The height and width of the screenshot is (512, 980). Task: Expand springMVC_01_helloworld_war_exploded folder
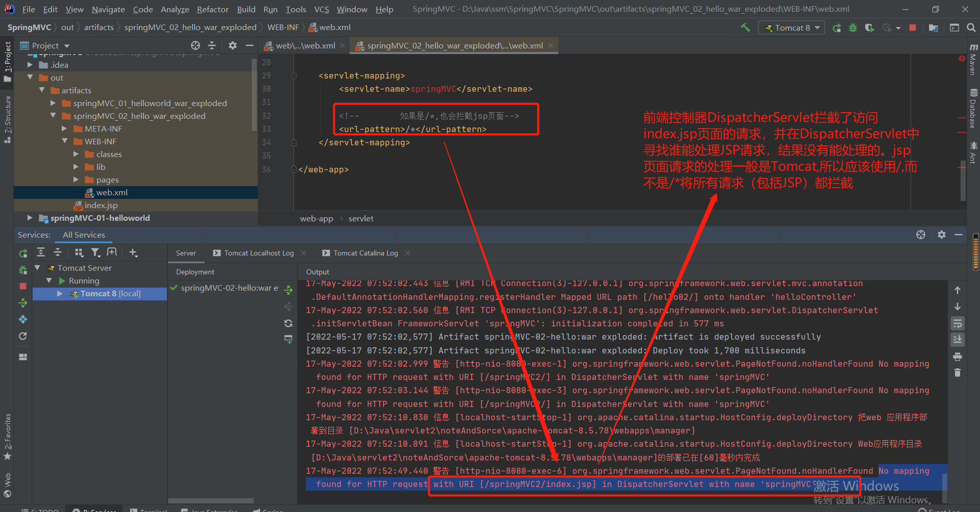pyautogui.click(x=53, y=103)
